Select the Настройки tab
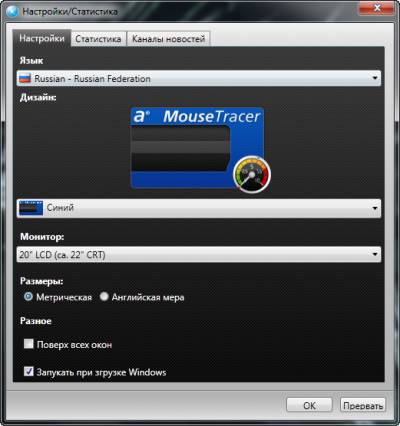The width and height of the screenshot is (400, 426). [42, 38]
